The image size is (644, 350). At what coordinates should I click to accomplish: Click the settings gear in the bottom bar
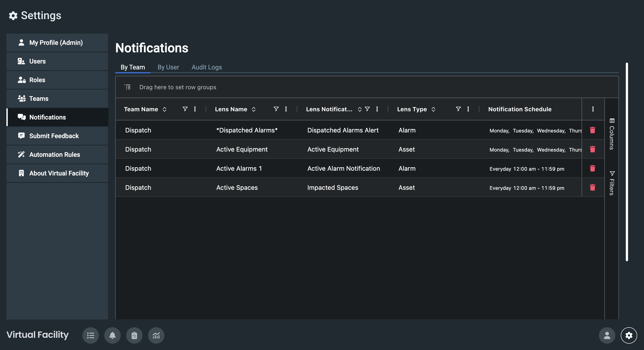tap(629, 335)
